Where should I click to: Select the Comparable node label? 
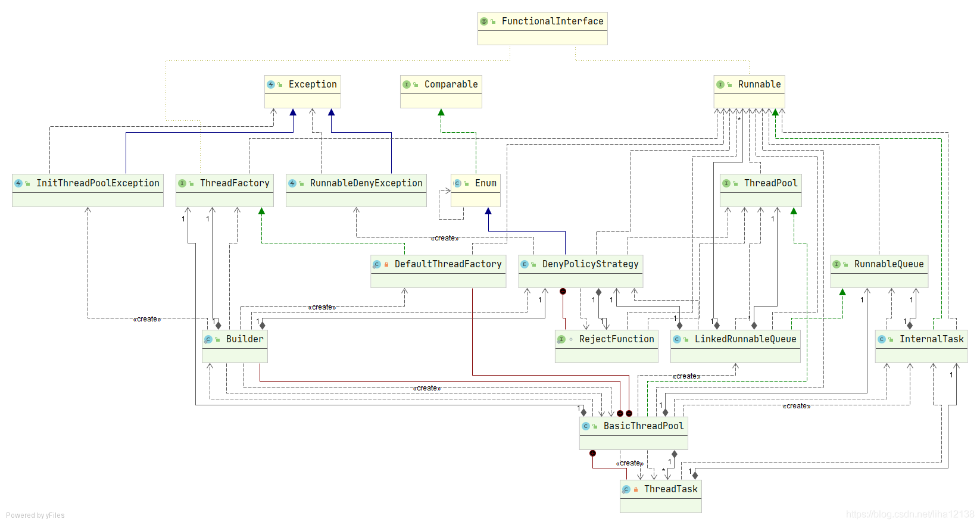451,85
